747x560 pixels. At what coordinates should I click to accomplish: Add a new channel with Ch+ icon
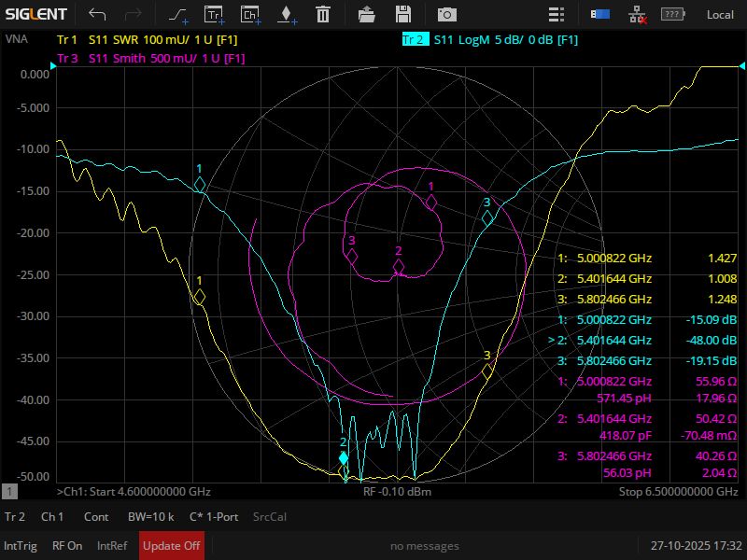point(249,14)
